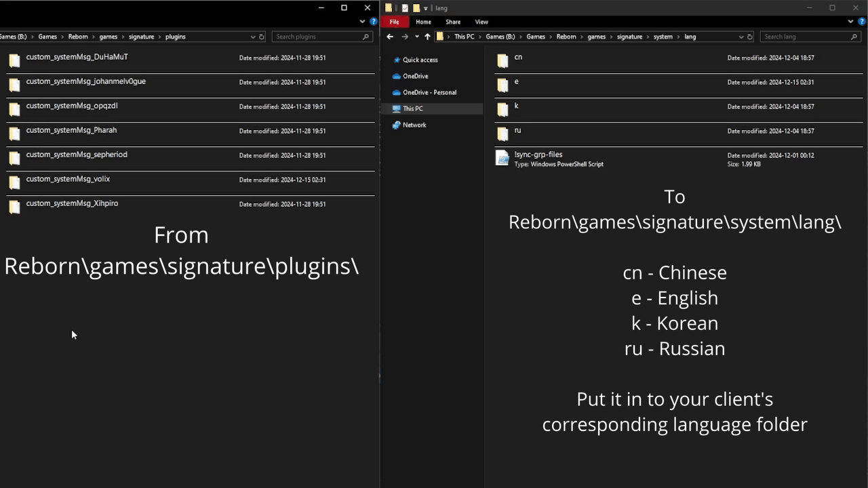Open the Recent locations dropdown in lang window
This screenshot has height=488, width=868.
coord(416,37)
